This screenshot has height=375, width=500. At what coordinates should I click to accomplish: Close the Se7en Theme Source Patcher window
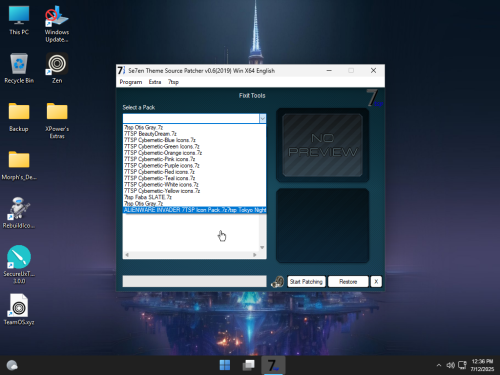tap(373, 71)
